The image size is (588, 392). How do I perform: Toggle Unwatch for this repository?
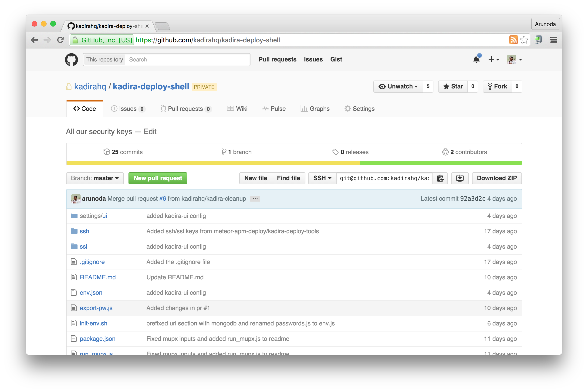click(398, 87)
